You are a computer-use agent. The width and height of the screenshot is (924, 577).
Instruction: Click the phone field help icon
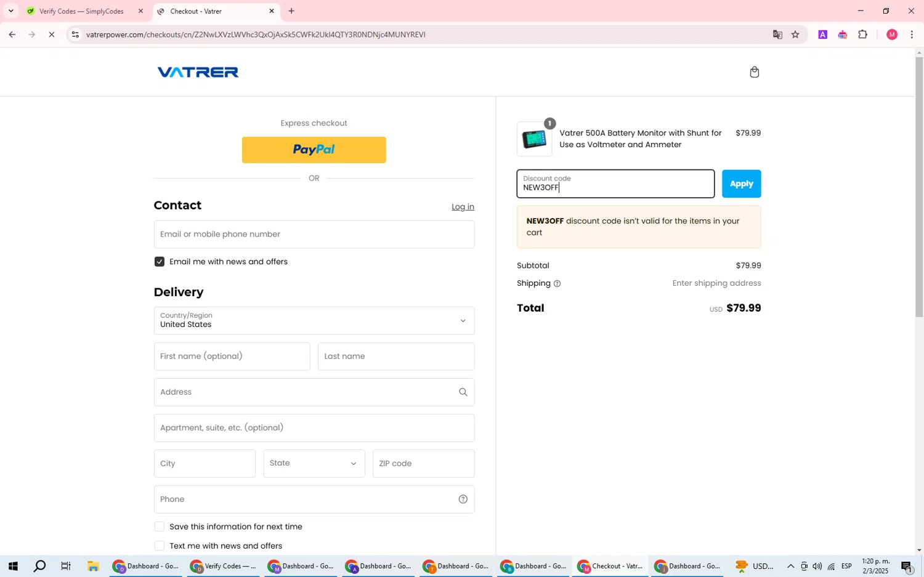463,499
